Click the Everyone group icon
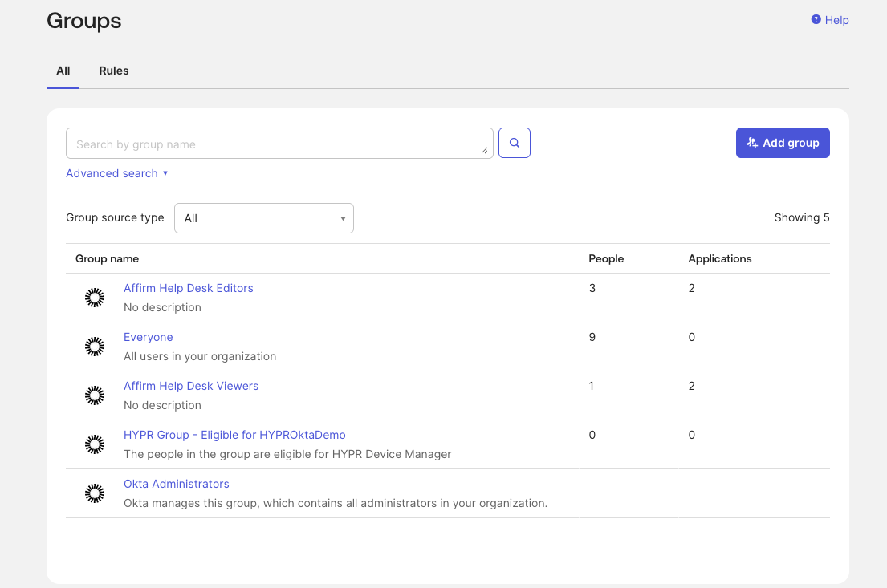 (95, 347)
